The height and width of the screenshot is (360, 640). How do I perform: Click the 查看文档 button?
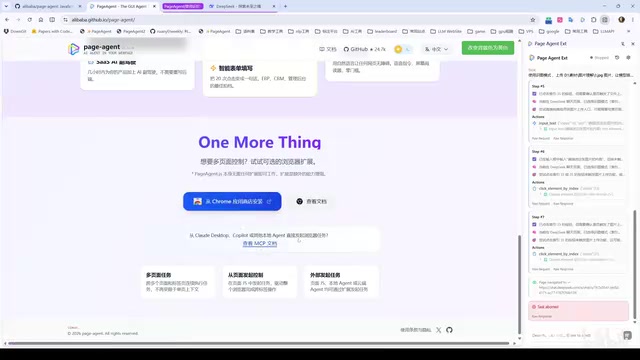[311, 201]
